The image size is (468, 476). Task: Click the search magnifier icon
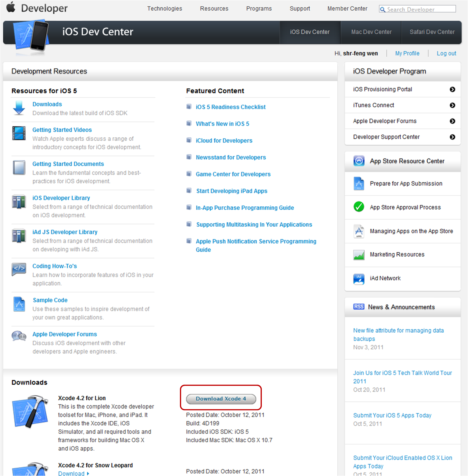(x=383, y=10)
